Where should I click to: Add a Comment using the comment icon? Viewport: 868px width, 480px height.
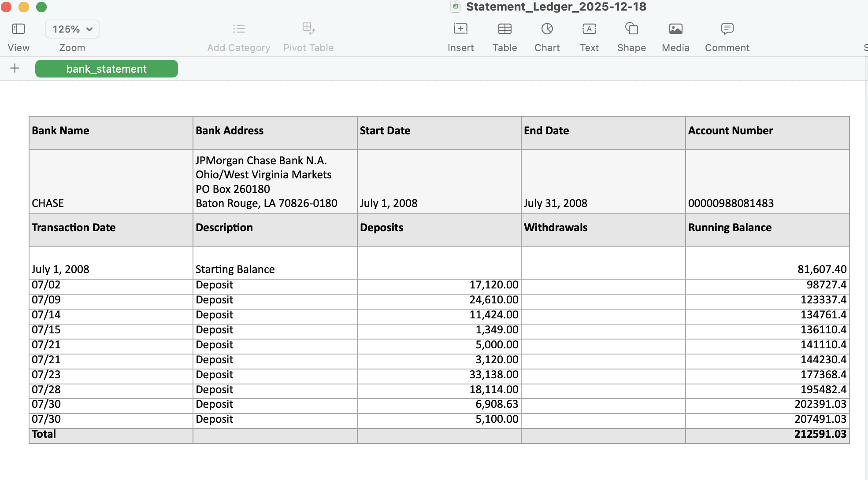(x=726, y=29)
